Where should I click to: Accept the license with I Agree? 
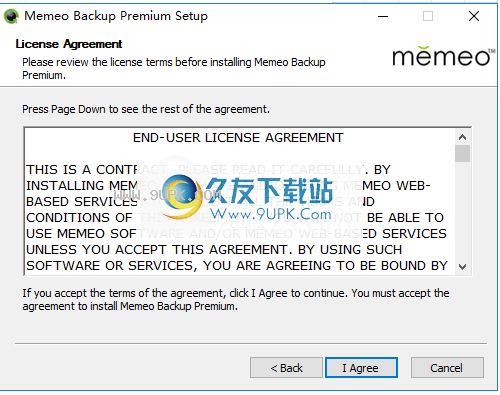361,368
